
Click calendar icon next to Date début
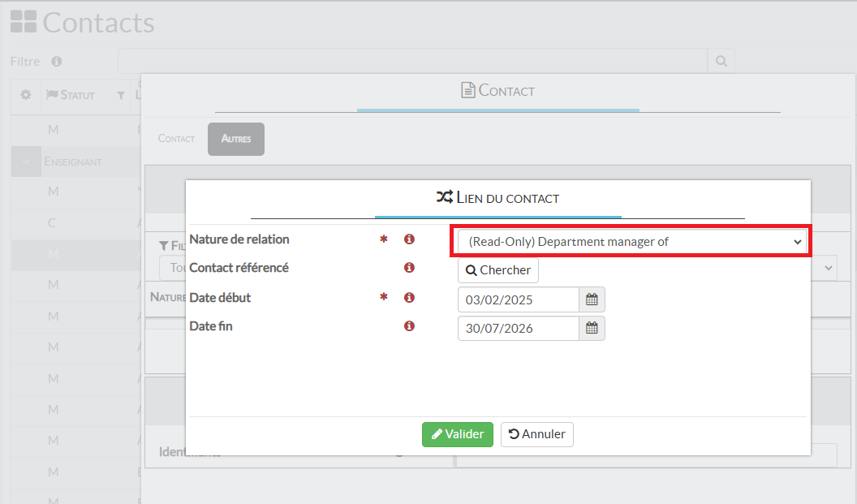click(592, 299)
